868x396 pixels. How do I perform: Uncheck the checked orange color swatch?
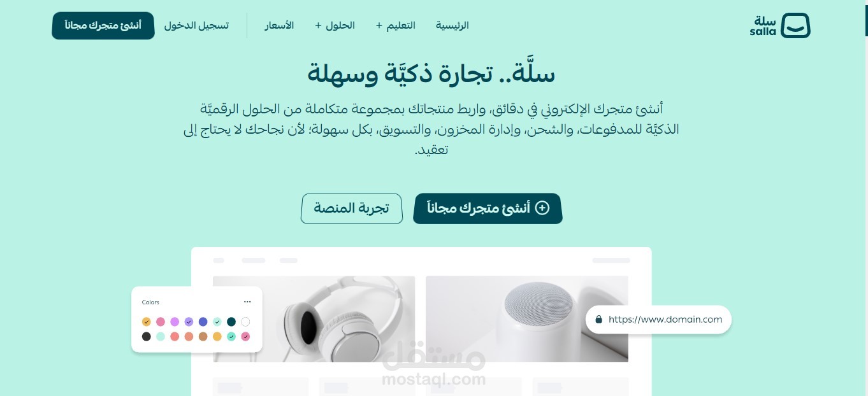point(147,322)
